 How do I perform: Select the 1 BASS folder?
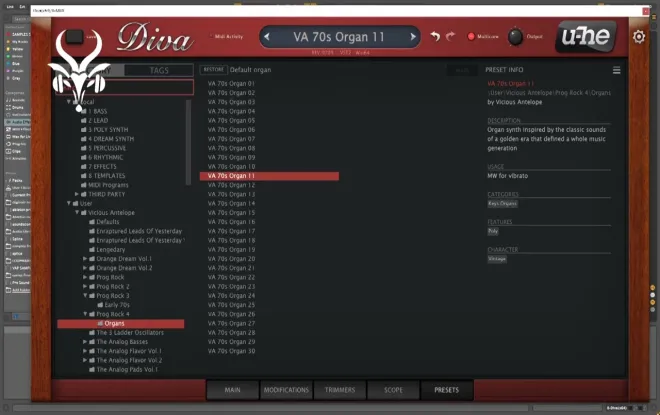point(98,111)
